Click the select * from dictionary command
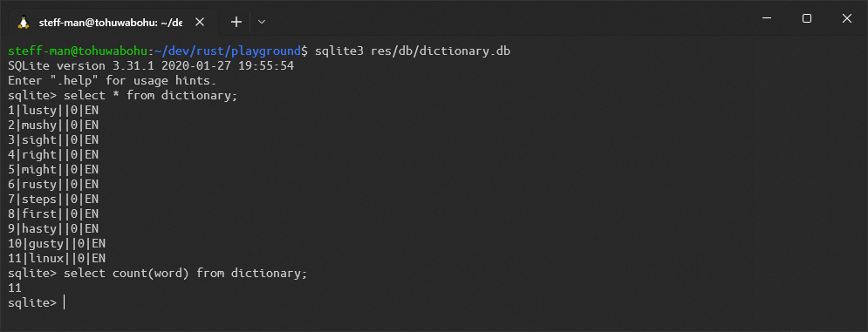This screenshot has width=868, height=332. pyautogui.click(x=151, y=96)
